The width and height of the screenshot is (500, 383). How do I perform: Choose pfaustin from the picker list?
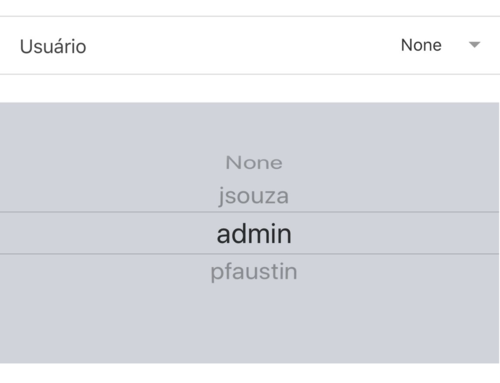click(x=254, y=272)
